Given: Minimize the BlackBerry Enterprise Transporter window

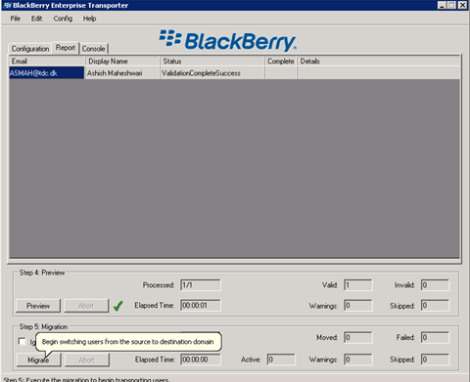Looking at the screenshot, I should pos(442,5).
